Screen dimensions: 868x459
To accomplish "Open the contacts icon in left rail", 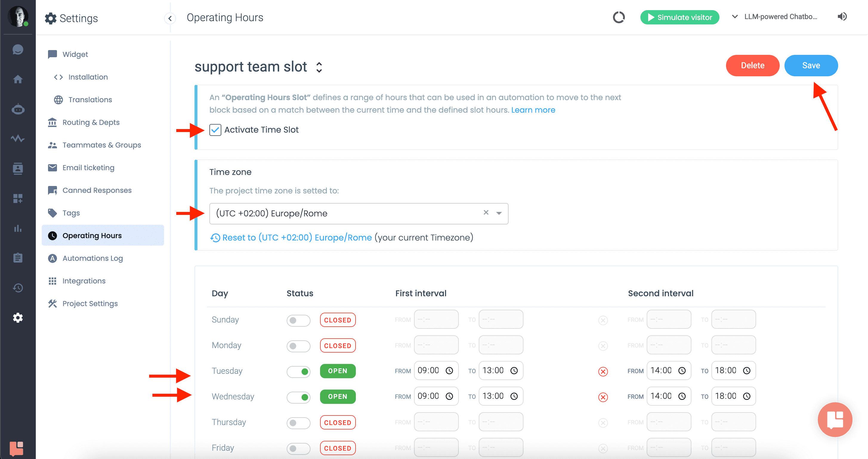I will tap(18, 168).
